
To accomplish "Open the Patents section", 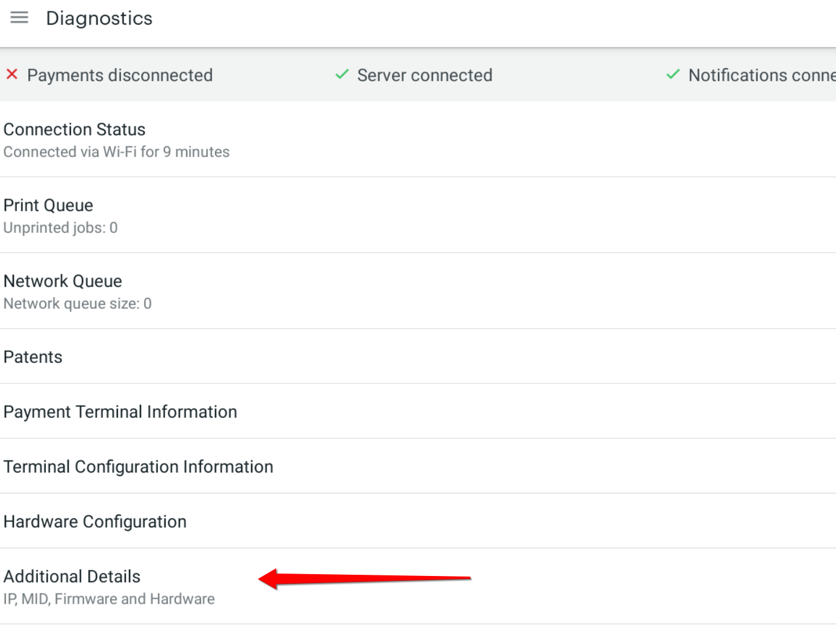I will (33, 356).
